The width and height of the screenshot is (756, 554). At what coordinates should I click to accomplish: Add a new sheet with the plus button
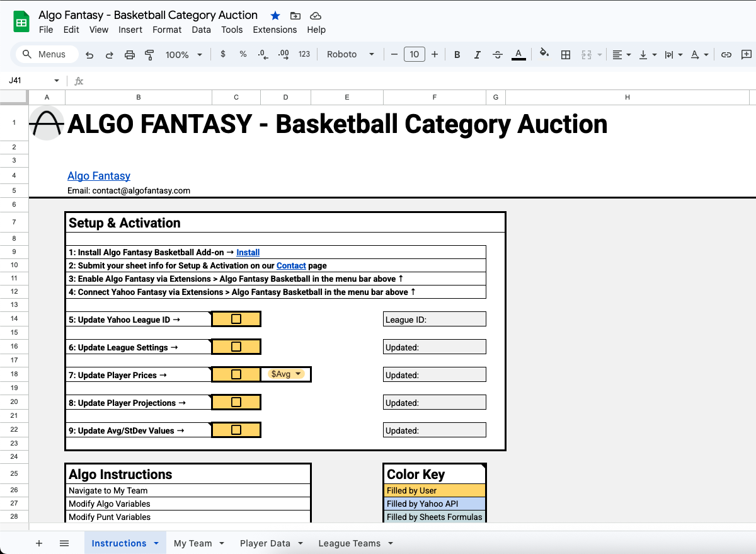click(39, 543)
